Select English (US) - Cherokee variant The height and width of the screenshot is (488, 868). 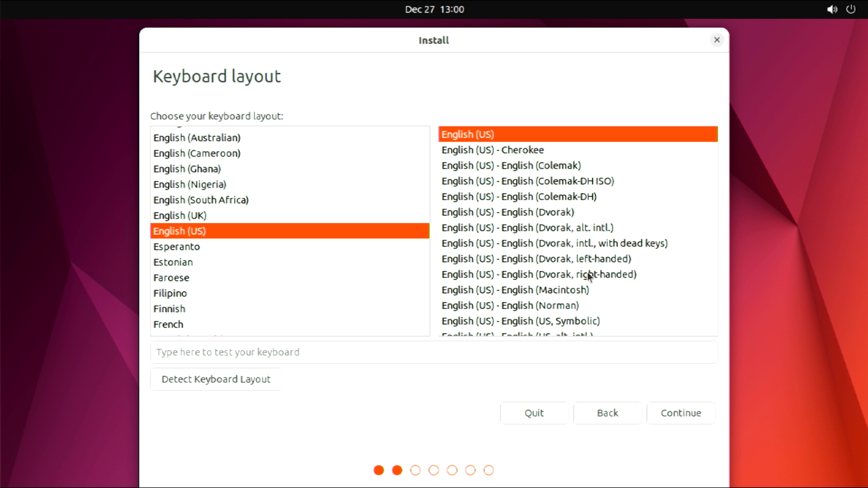pyautogui.click(x=493, y=150)
